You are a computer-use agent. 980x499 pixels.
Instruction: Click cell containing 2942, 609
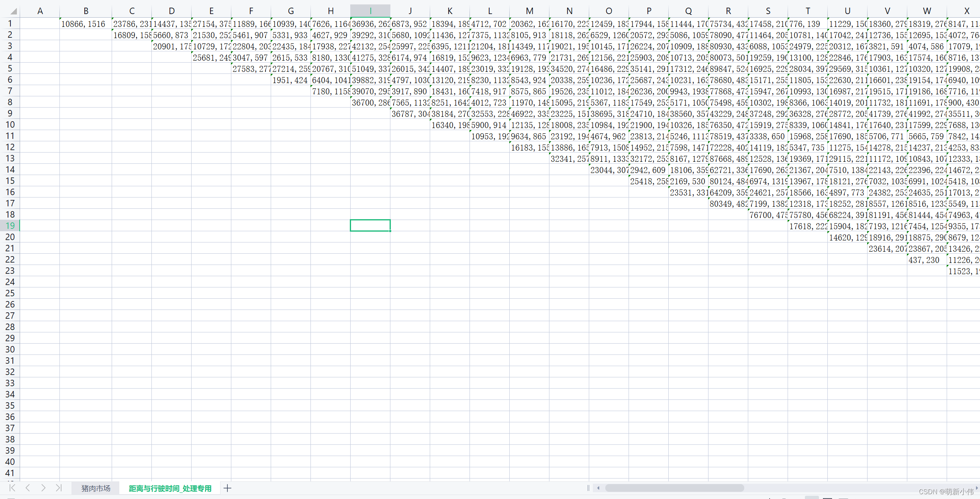649,170
